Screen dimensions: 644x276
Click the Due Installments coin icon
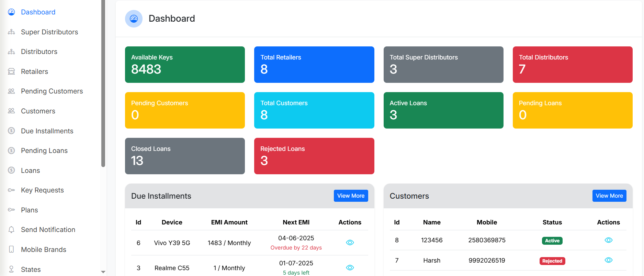pos(11,131)
